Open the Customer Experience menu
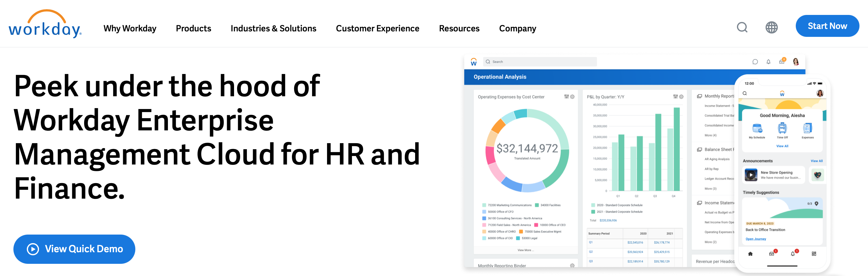The width and height of the screenshot is (868, 276). coord(377,28)
